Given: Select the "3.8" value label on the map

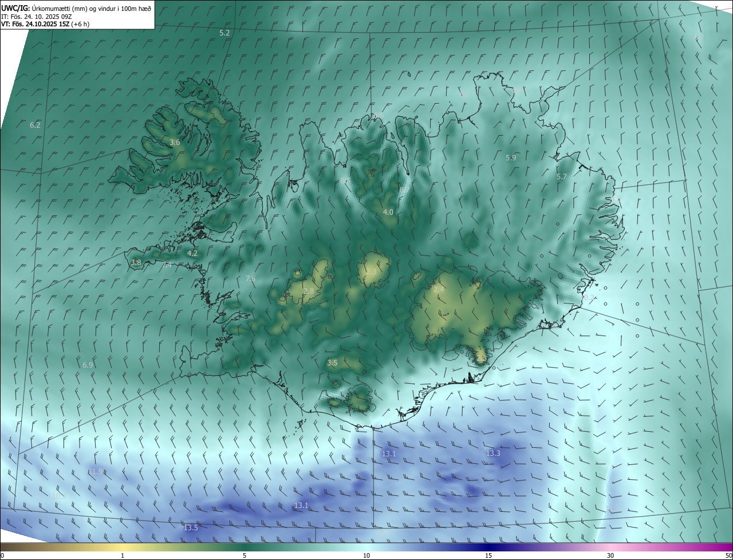Looking at the screenshot, I should (x=136, y=263).
